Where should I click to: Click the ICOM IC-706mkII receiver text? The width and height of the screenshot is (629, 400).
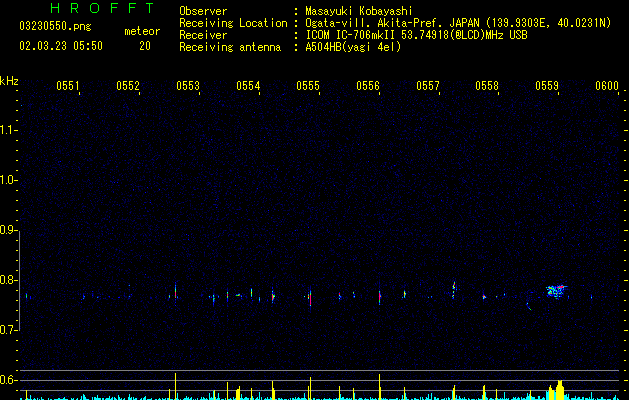click(x=416, y=35)
